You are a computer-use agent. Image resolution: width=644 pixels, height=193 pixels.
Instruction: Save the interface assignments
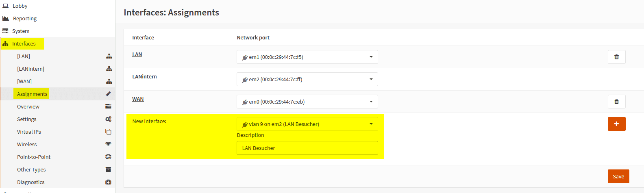618,176
